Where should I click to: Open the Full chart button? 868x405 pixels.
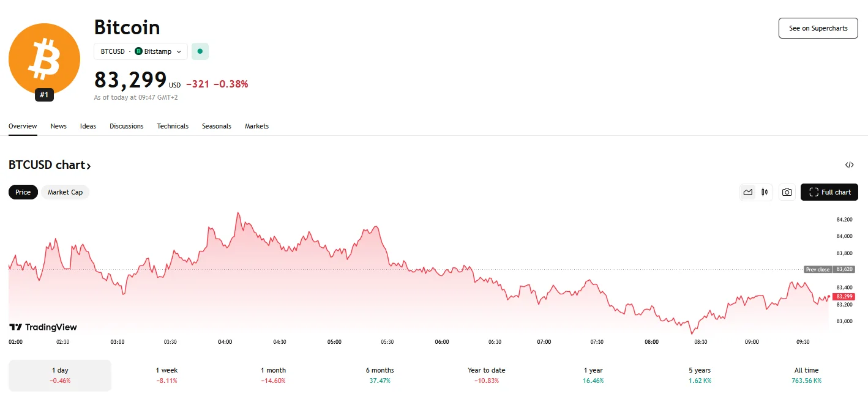[x=829, y=192]
